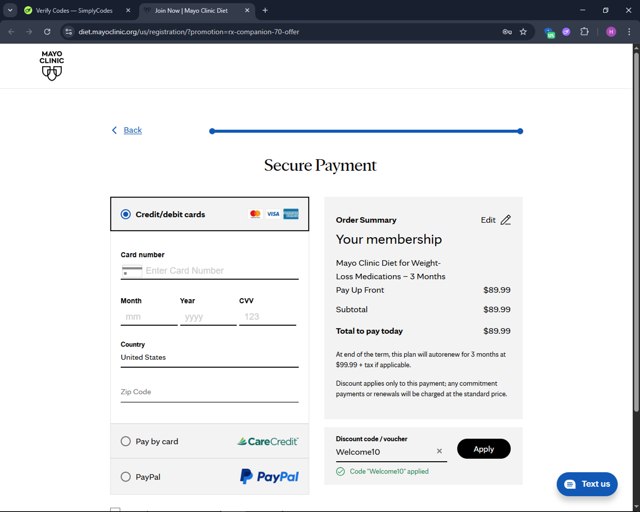Go forward using the browser forward arrow
Image resolution: width=640 pixels, height=512 pixels.
coord(29,32)
